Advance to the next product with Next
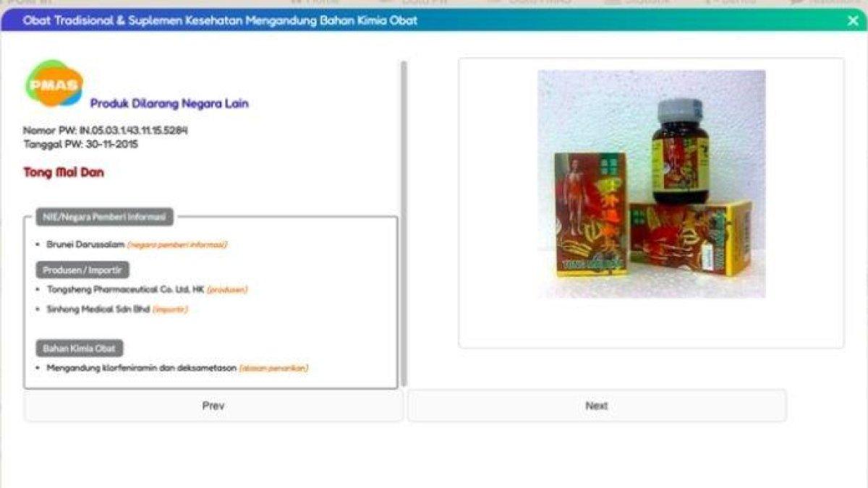Screen dimensions: 868x488 (597, 406)
